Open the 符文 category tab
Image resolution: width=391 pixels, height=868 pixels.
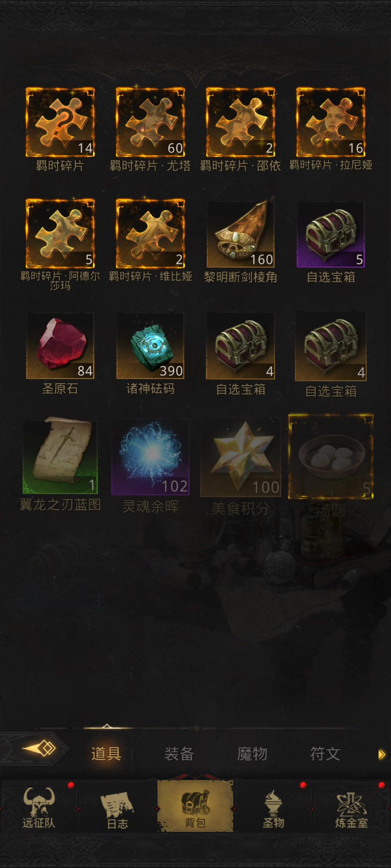click(325, 754)
